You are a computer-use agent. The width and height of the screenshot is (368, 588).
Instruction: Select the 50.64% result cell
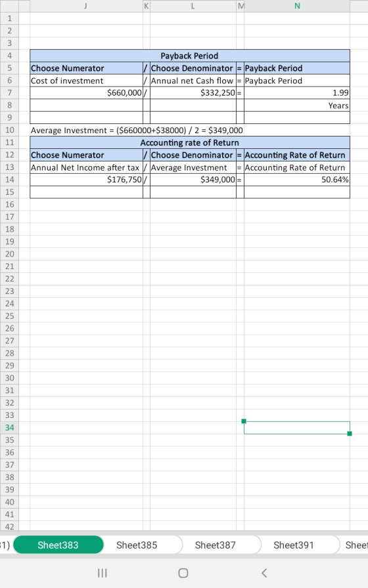(296, 180)
